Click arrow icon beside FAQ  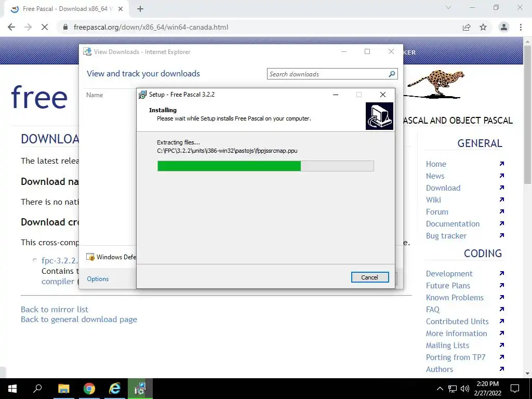(502, 309)
